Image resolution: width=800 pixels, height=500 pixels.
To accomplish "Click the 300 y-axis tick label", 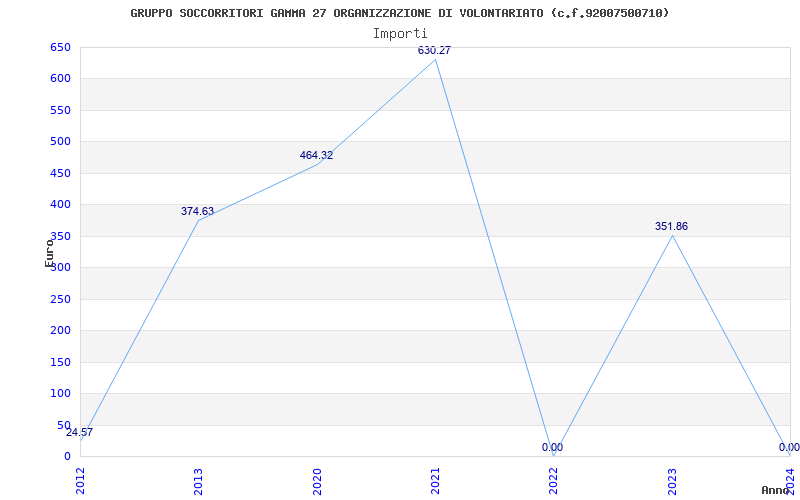I will 60,267.
